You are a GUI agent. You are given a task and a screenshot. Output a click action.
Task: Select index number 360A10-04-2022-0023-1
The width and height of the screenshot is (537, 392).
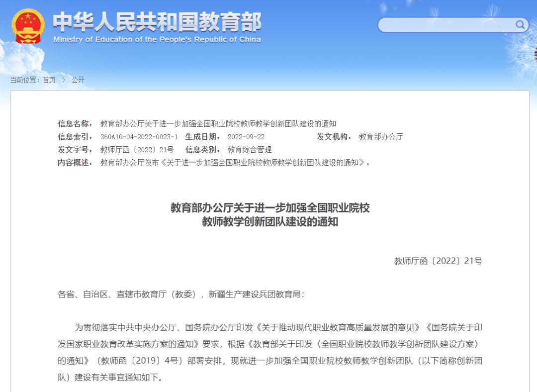[139, 137]
